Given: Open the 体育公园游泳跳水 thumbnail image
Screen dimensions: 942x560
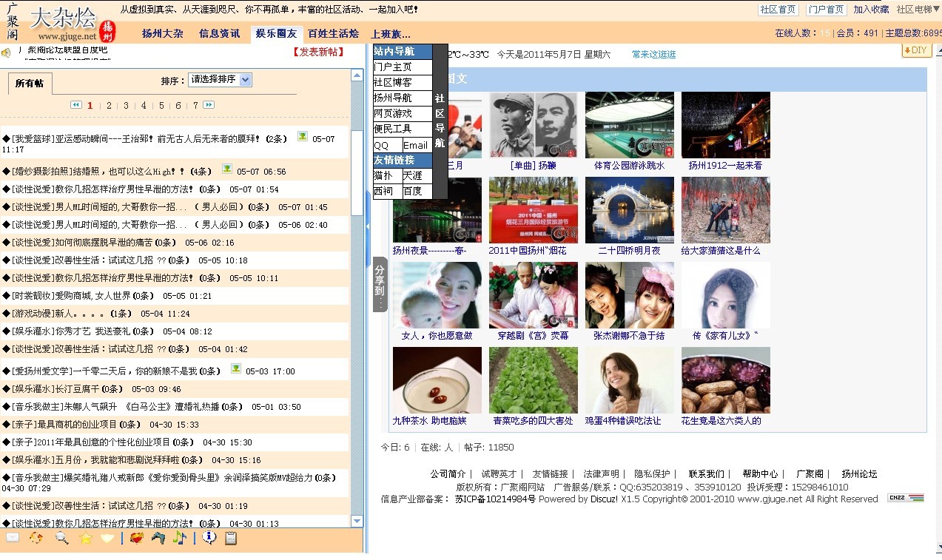Looking at the screenshot, I should point(630,125).
